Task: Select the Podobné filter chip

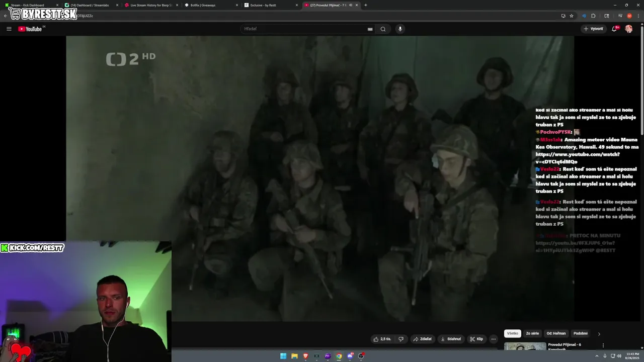Action: (581, 333)
